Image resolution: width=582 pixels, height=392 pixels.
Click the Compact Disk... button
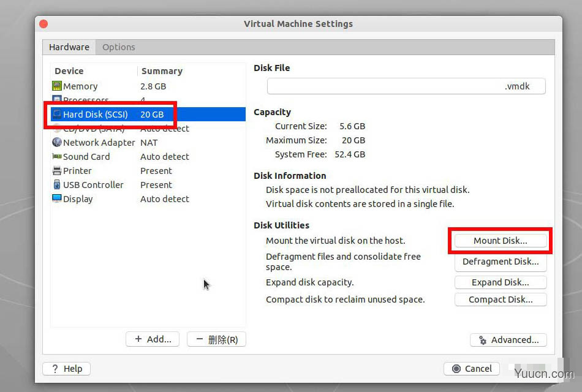pyautogui.click(x=501, y=299)
